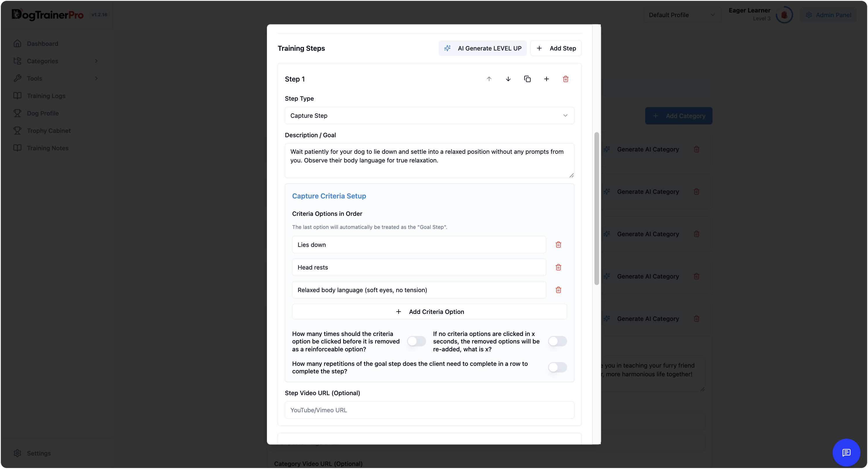Click the 'Relaxed body language' criteria input
The height and width of the screenshot is (470, 868).
pos(419,290)
